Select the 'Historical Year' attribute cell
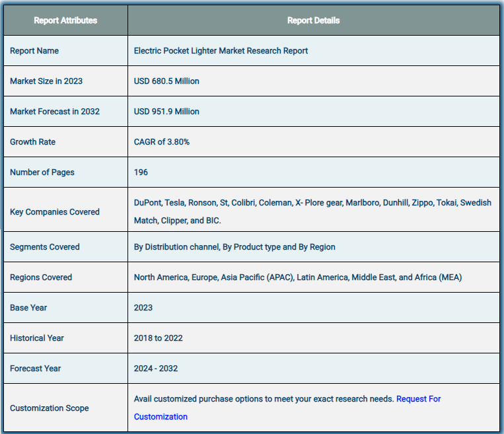 (65, 338)
